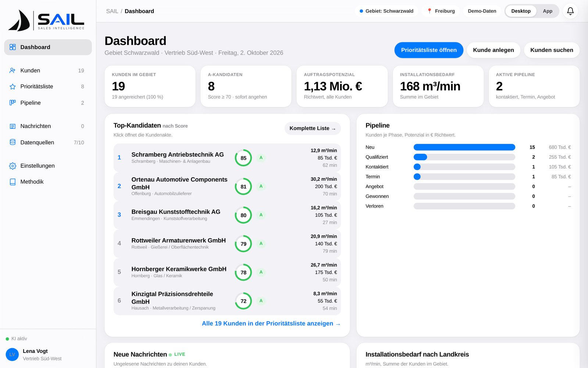Click the Nachrichten message icon

[x=12, y=126]
